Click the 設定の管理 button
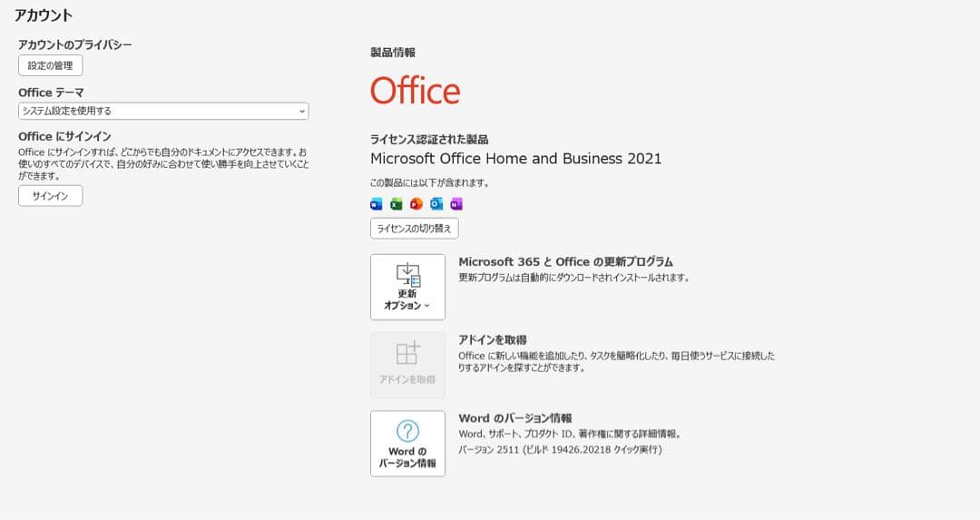Image resolution: width=980 pixels, height=520 pixels. pos(50,65)
